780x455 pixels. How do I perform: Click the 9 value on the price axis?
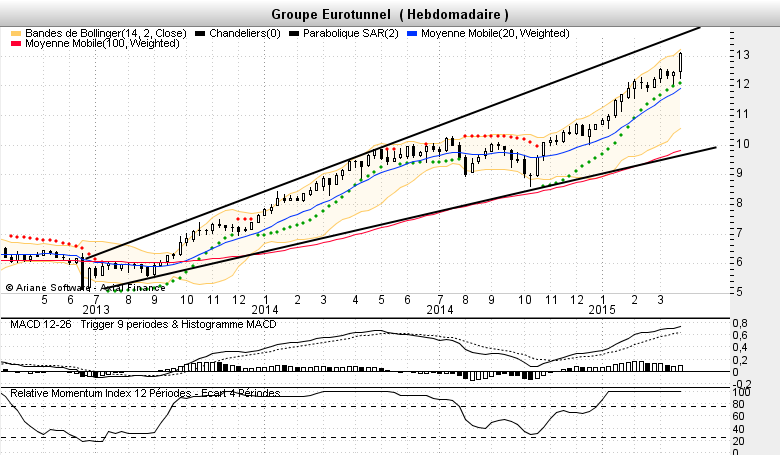pos(740,173)
